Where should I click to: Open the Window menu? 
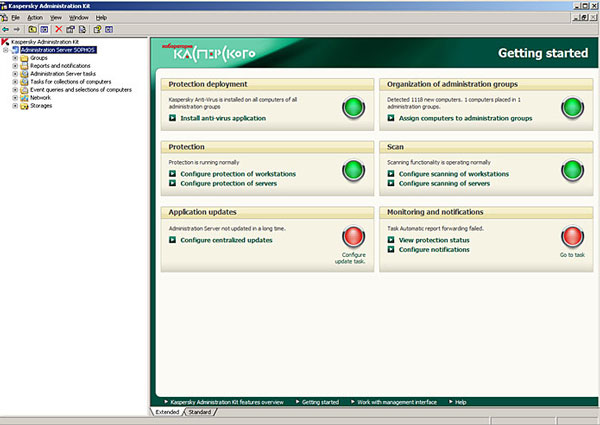(x=78, y=18)
